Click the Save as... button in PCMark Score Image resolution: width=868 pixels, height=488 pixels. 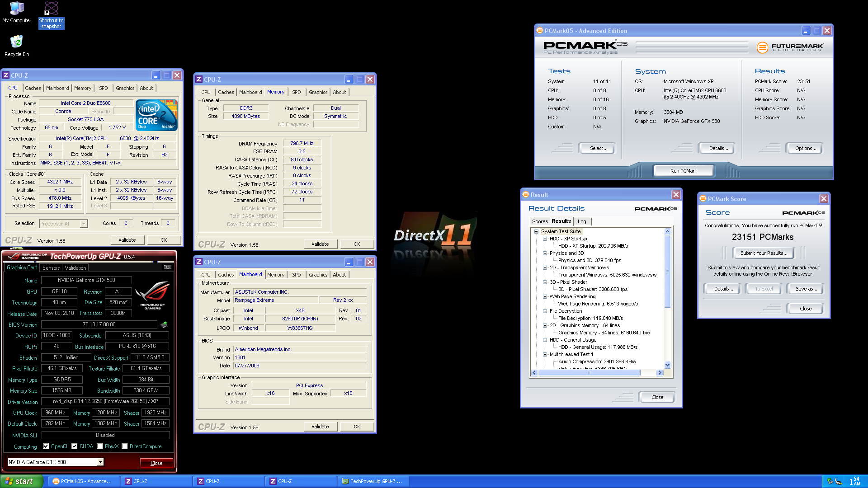coord(806,289)
